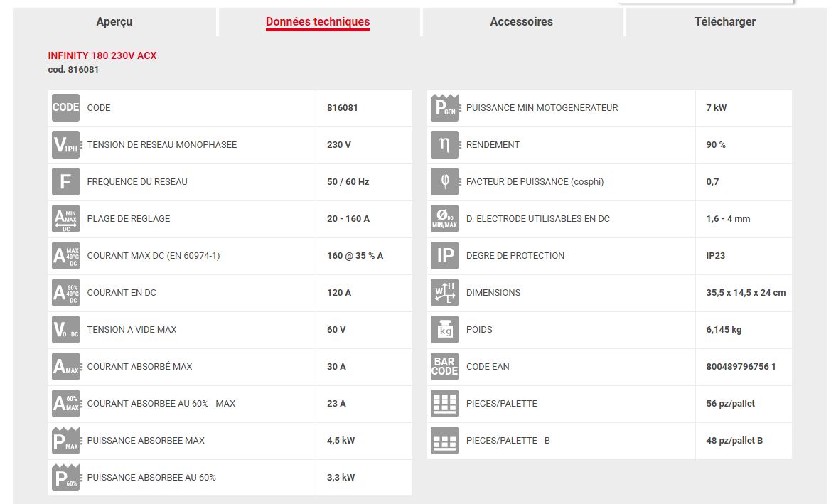Image resolution: width=831 pixels, height=504 pixels.
Task: Go to the Télécharger tab
Action: (724, 22)
